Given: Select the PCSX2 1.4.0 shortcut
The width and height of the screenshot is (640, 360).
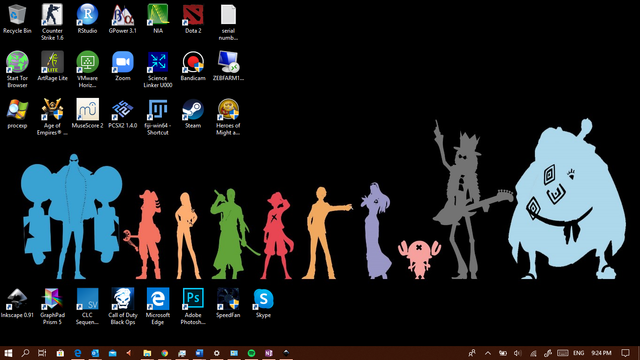Looking at the screenshot, I should click(x=122, y=114).
